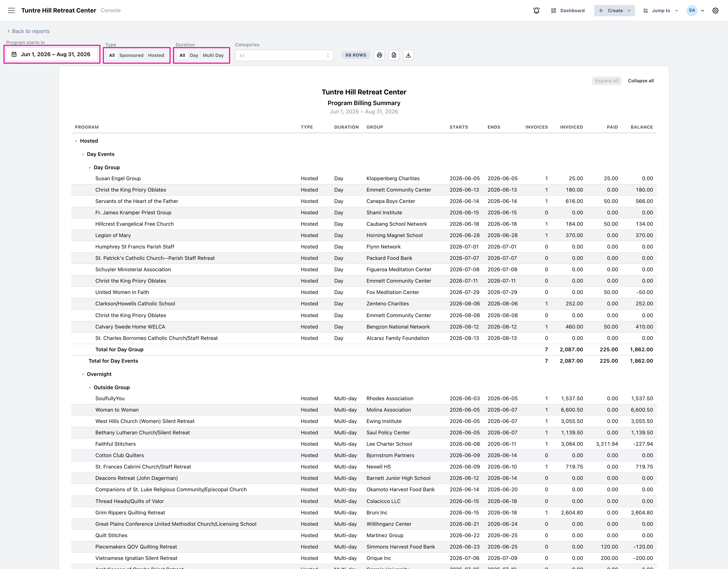Select the Legion of Mary row

click(364, 235)
